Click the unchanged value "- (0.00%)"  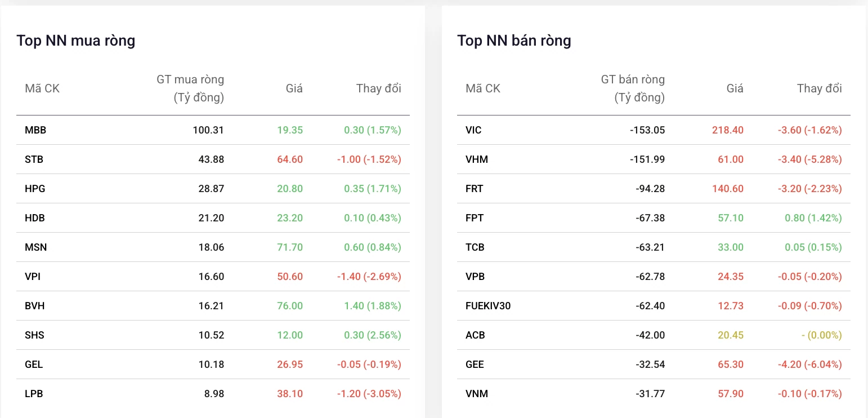pyautogui.click(x=821, y=335)
